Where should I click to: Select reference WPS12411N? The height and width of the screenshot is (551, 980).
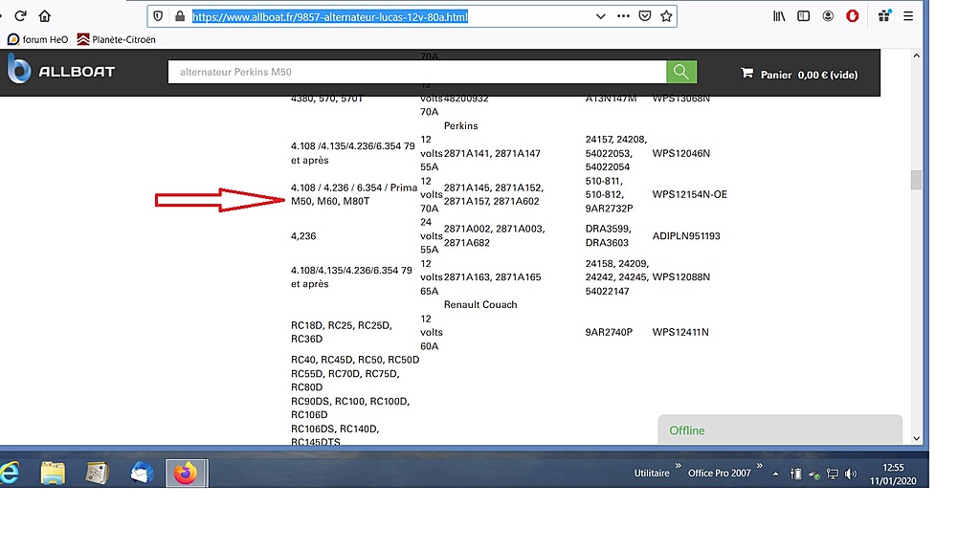680,332
